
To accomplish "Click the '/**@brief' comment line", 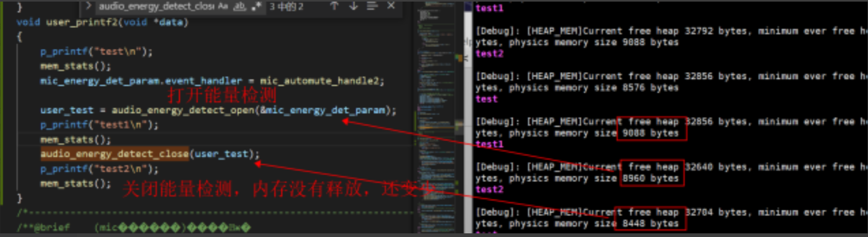I will point(134,228).
